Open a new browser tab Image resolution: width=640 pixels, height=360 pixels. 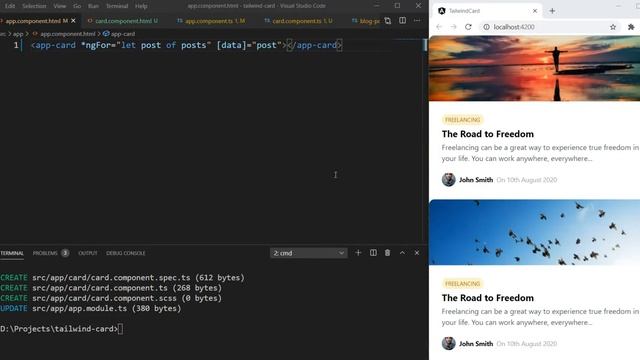pos(552,11)
